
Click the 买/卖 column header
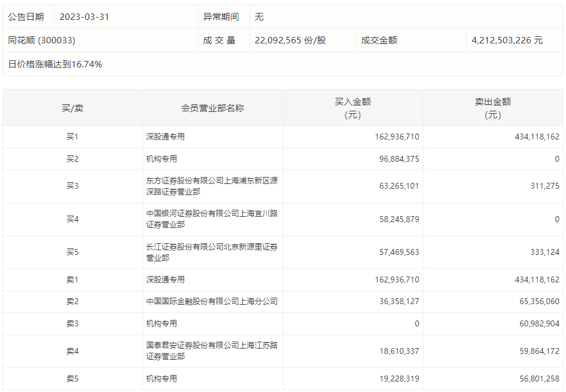coord(72,108)
